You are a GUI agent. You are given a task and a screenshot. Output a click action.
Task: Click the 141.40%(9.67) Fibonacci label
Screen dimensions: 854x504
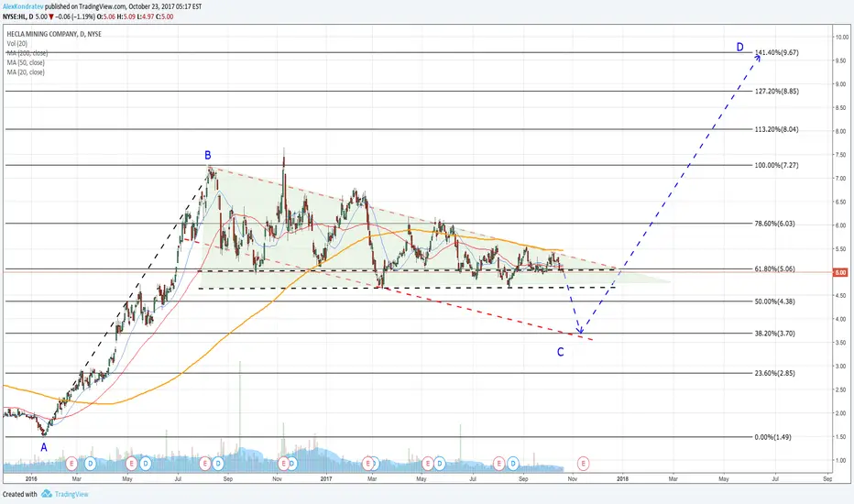pos(777,52)
